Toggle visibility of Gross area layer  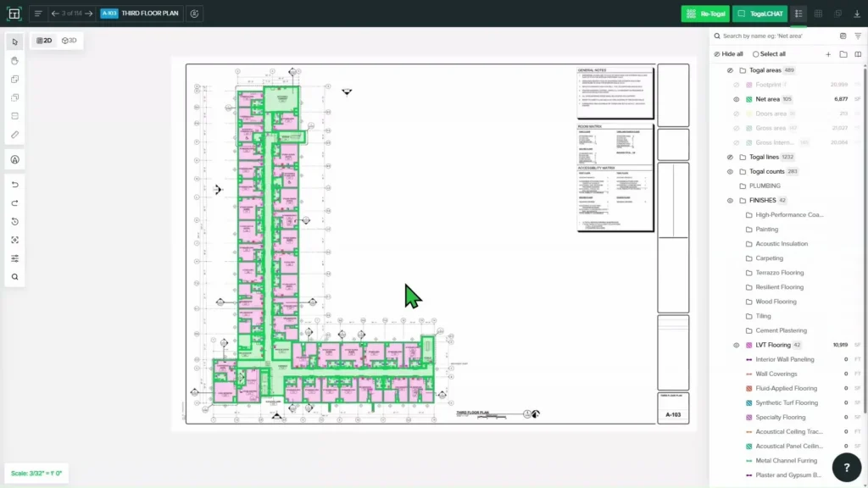coord(737,129)
